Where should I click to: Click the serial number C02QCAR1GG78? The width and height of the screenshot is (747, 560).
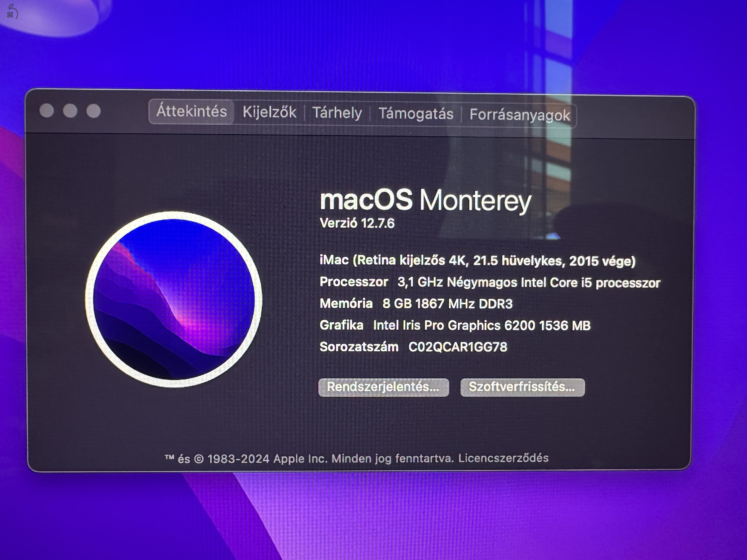[457, 347]
